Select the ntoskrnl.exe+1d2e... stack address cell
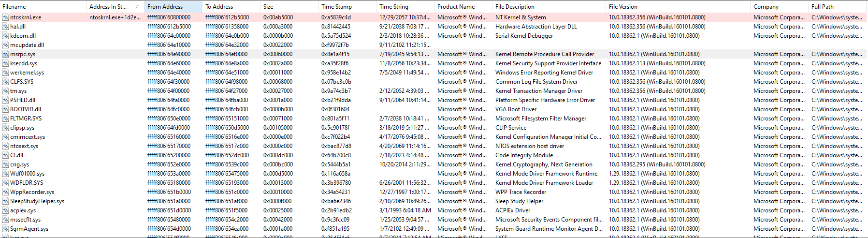This screenshot has height=238, width=868. [116, 17]
